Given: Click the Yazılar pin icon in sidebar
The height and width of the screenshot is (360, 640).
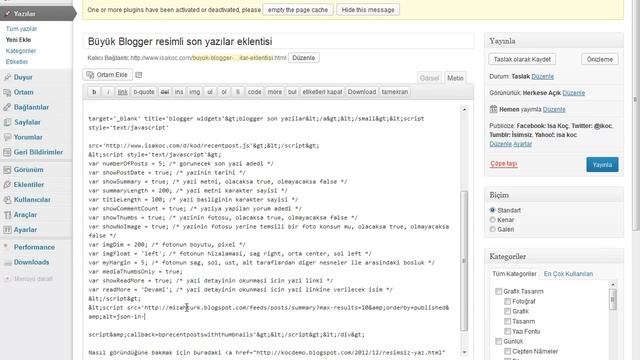Looking at the screenshot, I should click(7, 13).
